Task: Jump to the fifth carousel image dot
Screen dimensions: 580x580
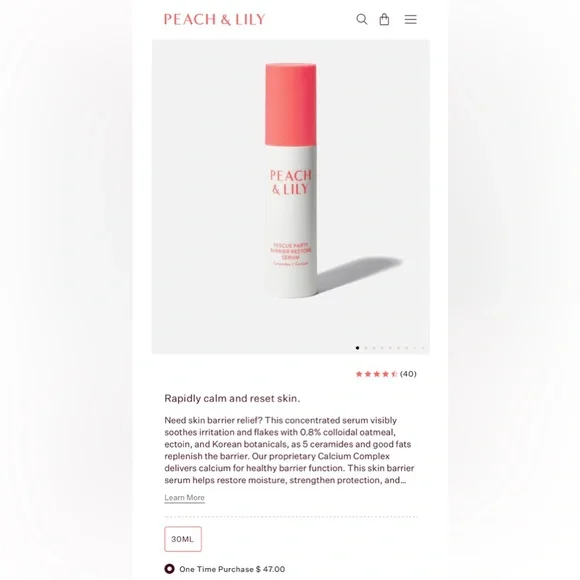Action: point(390,348)
